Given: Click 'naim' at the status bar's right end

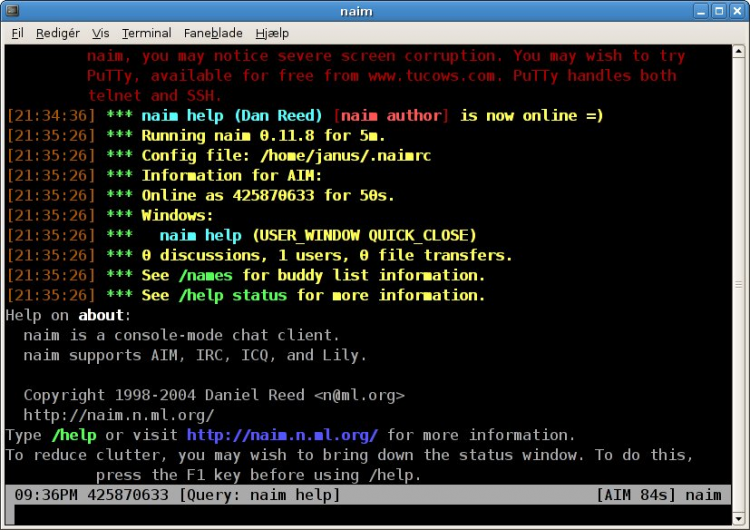Looking at the screenshot, I should 703,495.
